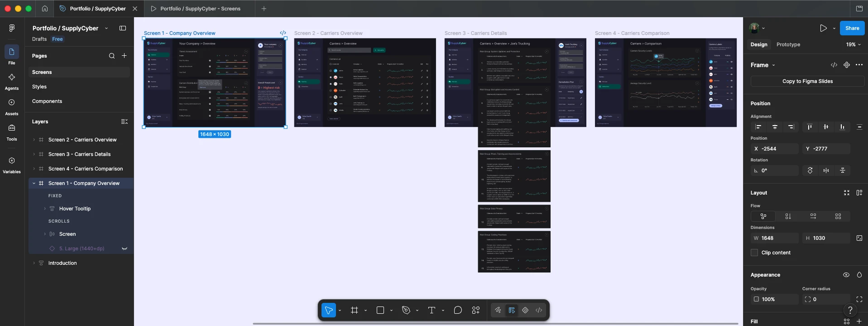Select grid auto layout flow

838,216
